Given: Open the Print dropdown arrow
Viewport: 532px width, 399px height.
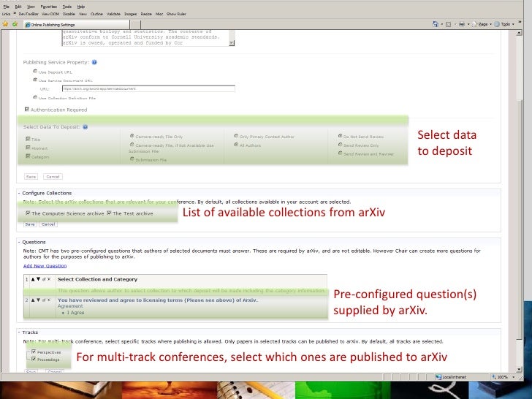Looking at the screenshot, I should (468, 24).
